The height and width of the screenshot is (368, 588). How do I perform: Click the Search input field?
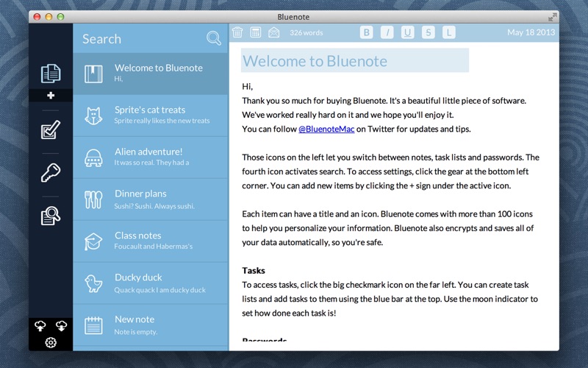coord(140,39)
